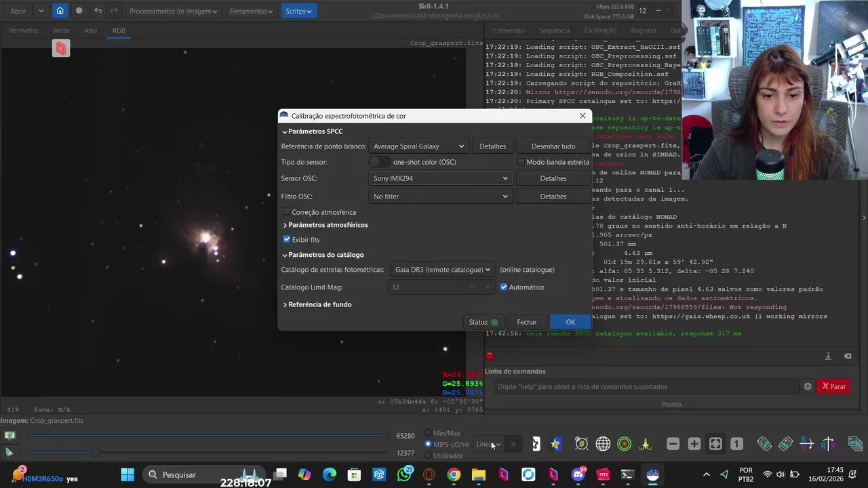868x488 pixels.
Task: Click the home icon in Siril toolbar
Action: [x=60, y=11]
